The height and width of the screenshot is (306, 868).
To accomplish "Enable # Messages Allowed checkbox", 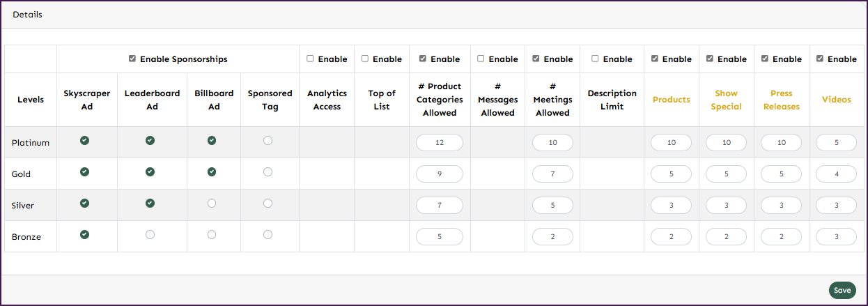I will tap(481, 59).
